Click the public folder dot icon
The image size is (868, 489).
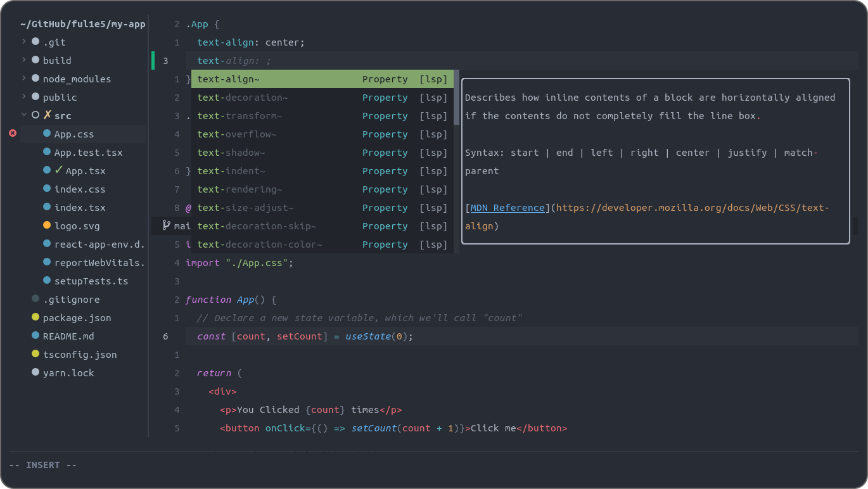(x=35, y=98)
